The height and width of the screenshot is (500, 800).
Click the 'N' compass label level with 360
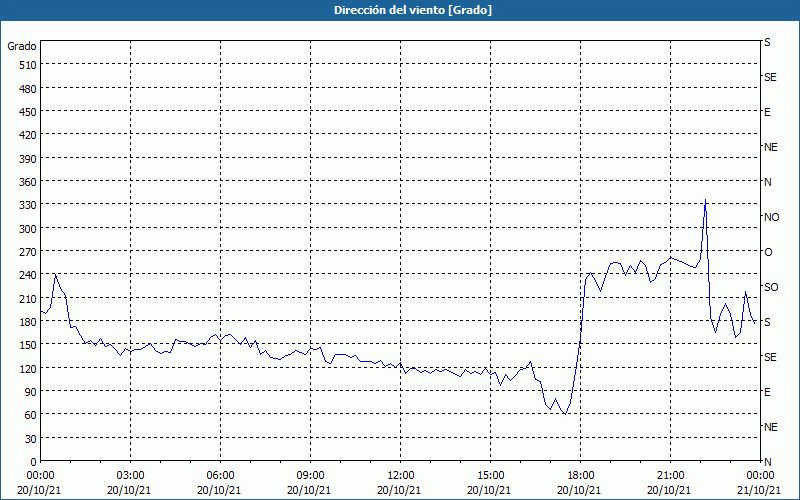(x=767, y=182)
